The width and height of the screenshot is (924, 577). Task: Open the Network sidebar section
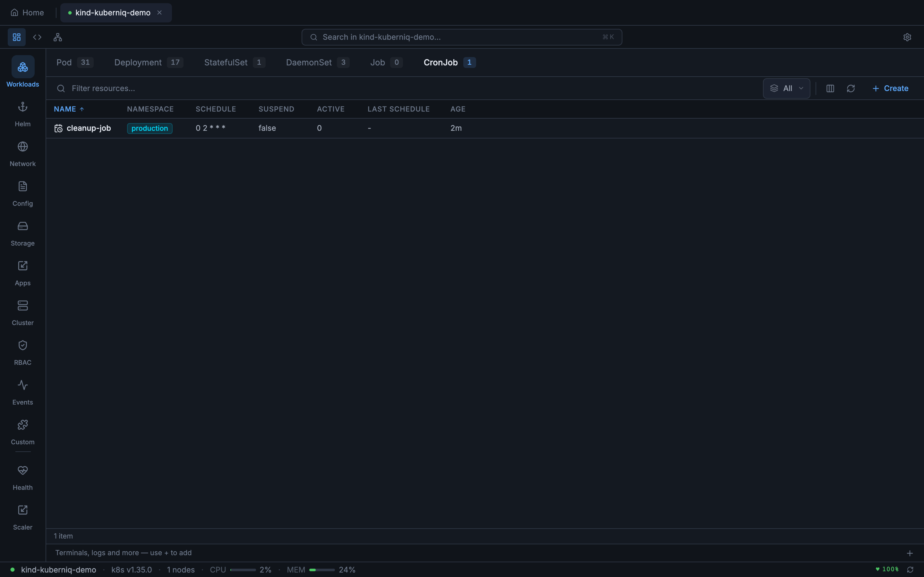tap(22, 154)
